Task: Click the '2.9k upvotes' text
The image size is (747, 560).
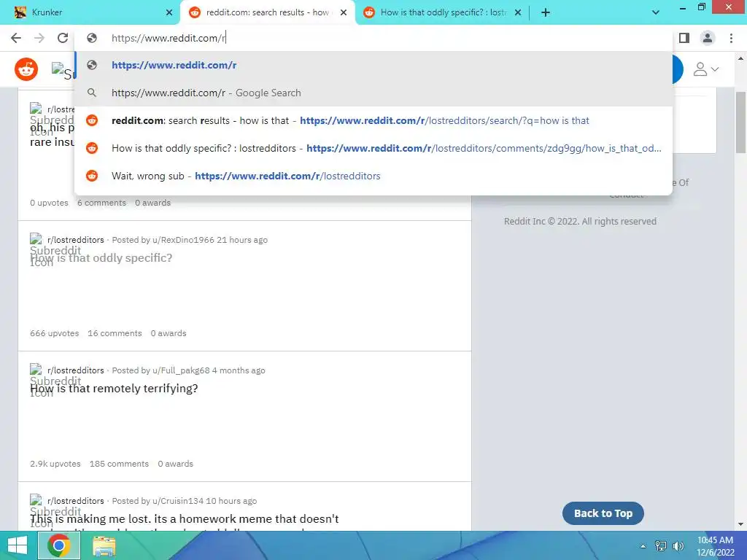Action: 55,464
